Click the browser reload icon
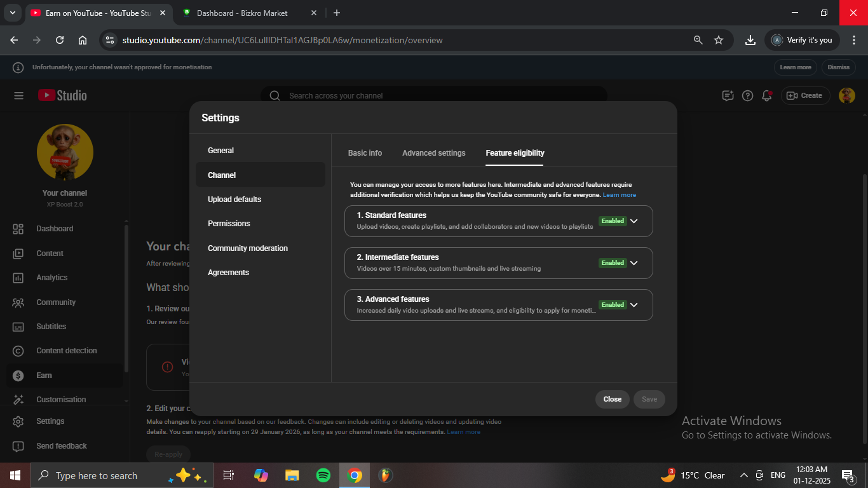The width and height of the screenshot is (868, 488). [60, 40]
